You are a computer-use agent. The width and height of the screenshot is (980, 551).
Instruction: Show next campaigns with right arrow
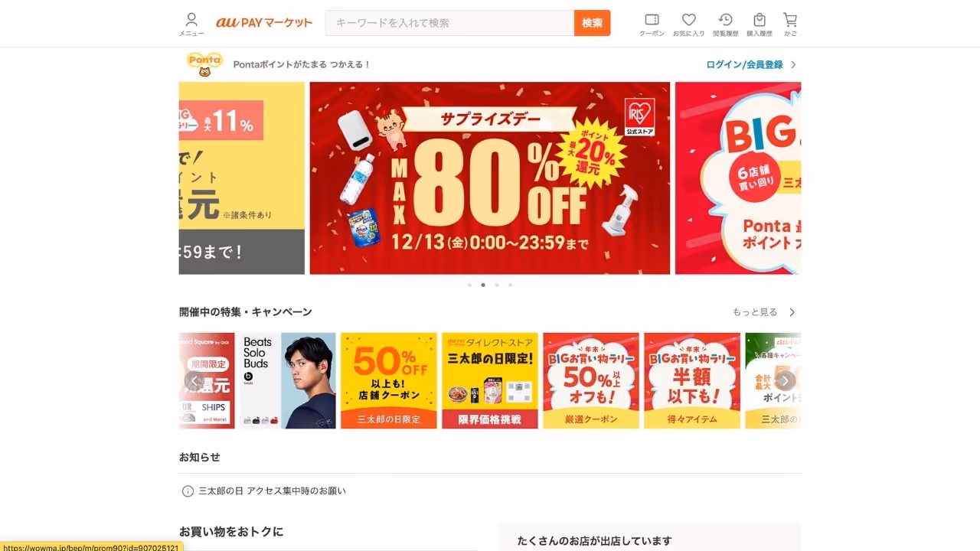click(785, 380)
